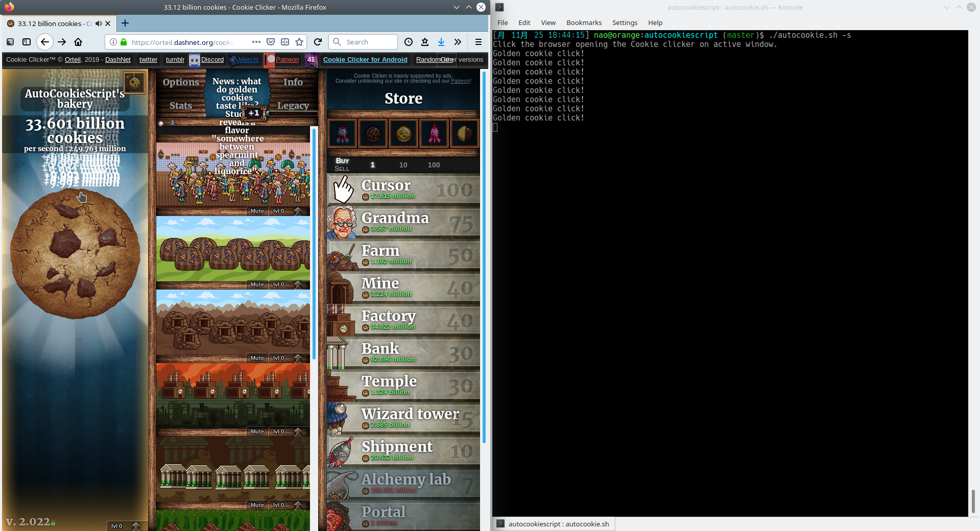Viewport: 980px width, 531px height.
Task: Buy the blue-and-red rocket upgrade in Store
Action: (x=342, y=134)
